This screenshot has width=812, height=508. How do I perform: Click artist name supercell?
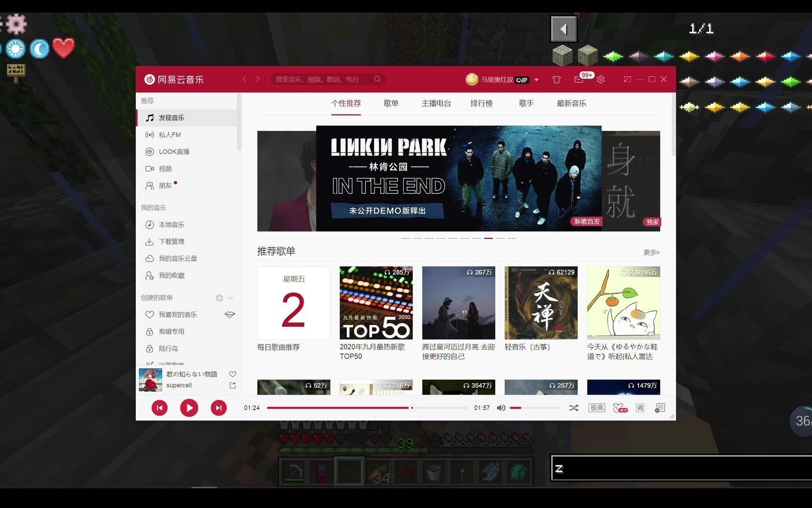[179, 385]
